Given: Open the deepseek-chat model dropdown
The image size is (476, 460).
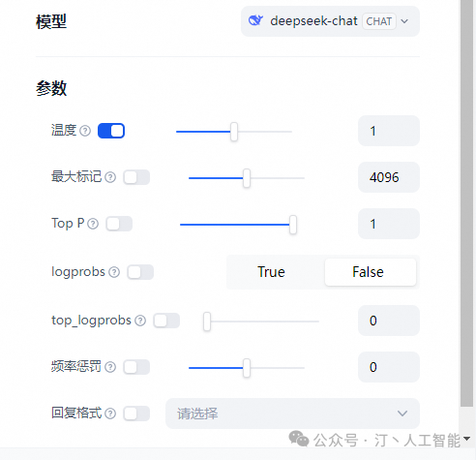Looking at the screenshot, I should 330,21.
